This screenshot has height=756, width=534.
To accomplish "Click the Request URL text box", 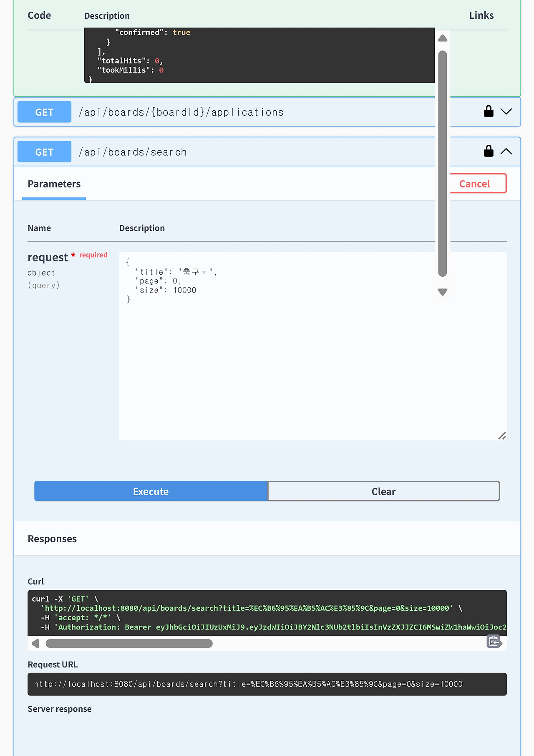I will (x=267, y=684).
